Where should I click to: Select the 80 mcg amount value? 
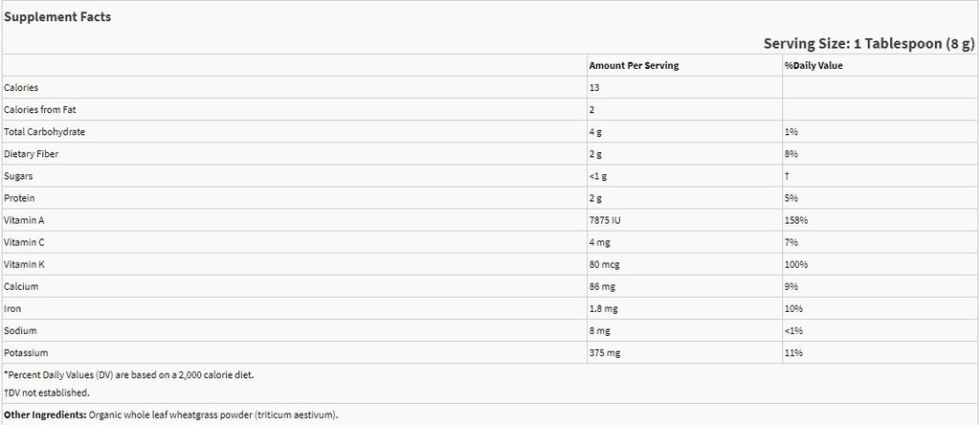[x=605, y=264]
